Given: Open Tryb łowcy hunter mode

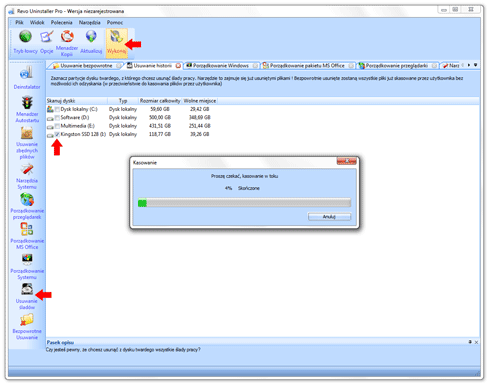Looking at the screenshot, I should pyautogui.click(x=25, y=42).
